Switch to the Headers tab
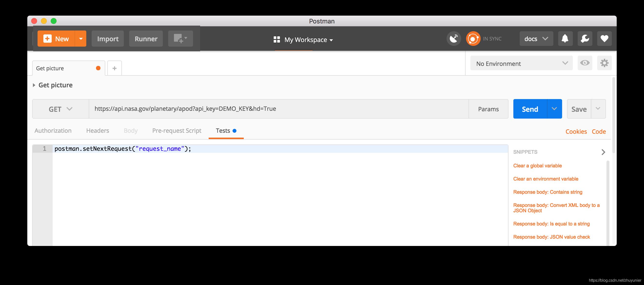This screenshot has height=285, width=644. (x=98, y=131)
